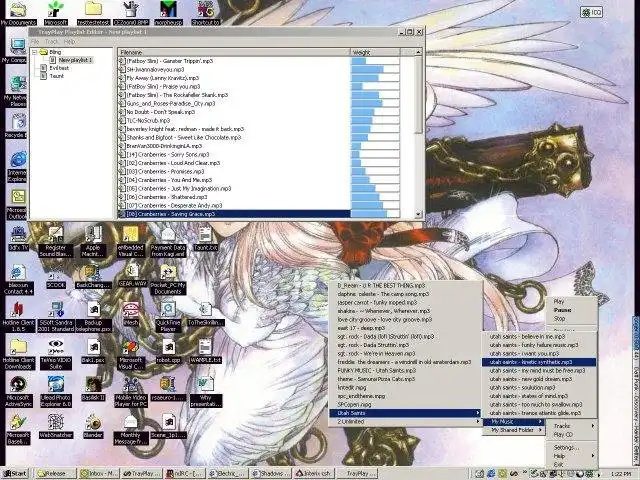
Task: Launch the WebSnatcher desktop icon
Action: [x=56, y=427]
